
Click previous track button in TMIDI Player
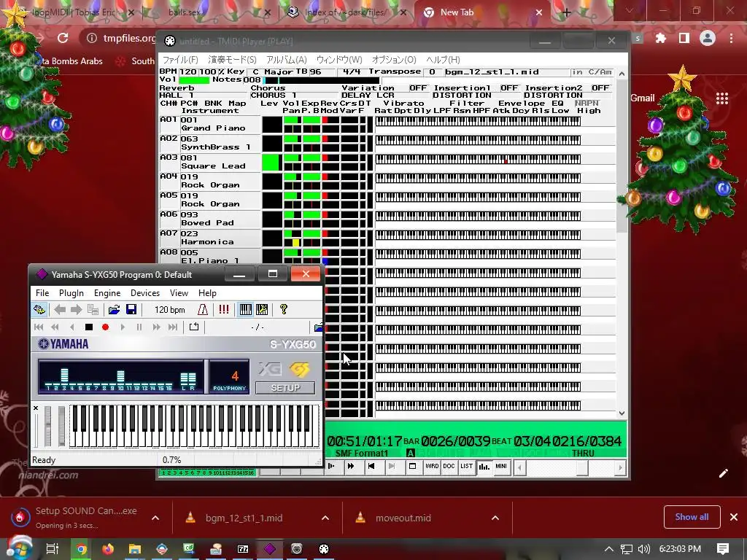click(x=371, y=466)
